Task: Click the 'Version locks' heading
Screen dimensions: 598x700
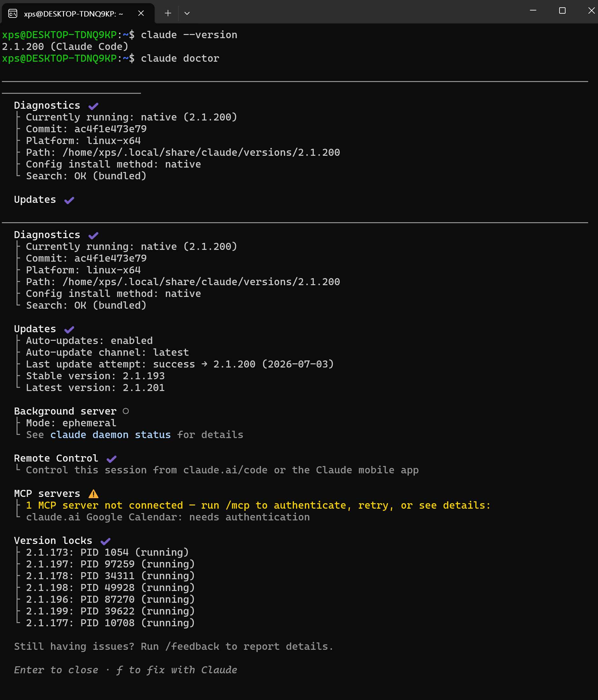Action: pyautogui.click(x=53, y=540)
